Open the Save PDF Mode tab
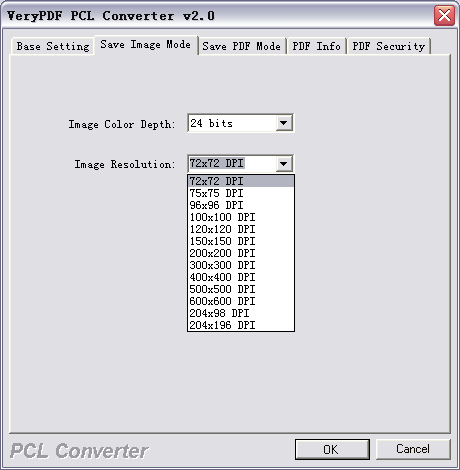Viewport: 460px width, 470px height. point(242,46)
